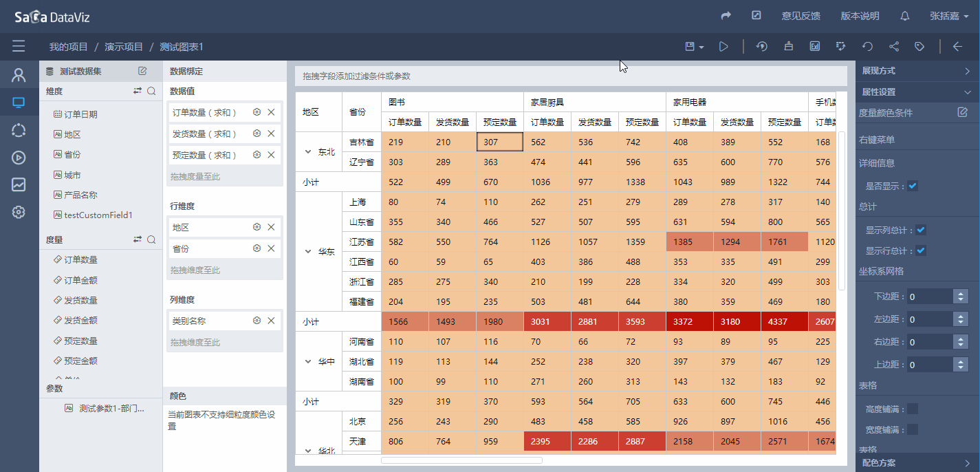Collapse the 华中 region row group
Viewport: 980px width, 472px height.
coord(309,361)
